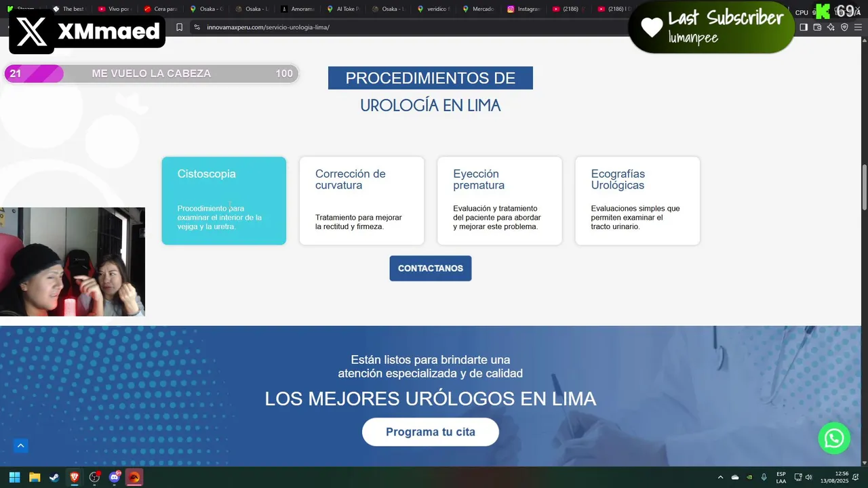Open the NVIDIA tray icon
868x488 pixels.
tap(749, 477)
